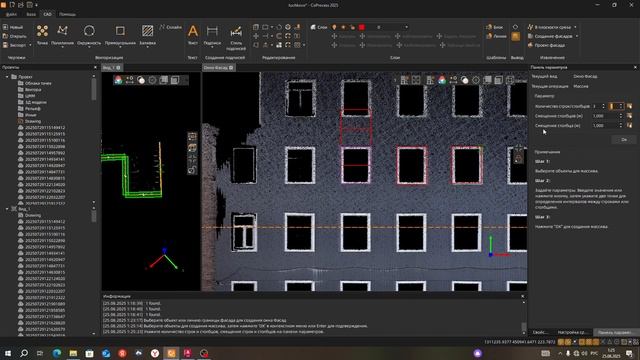Click the Проект фасада button
Image resolution: width=640 pixels, height=360 pixels.
546,45
